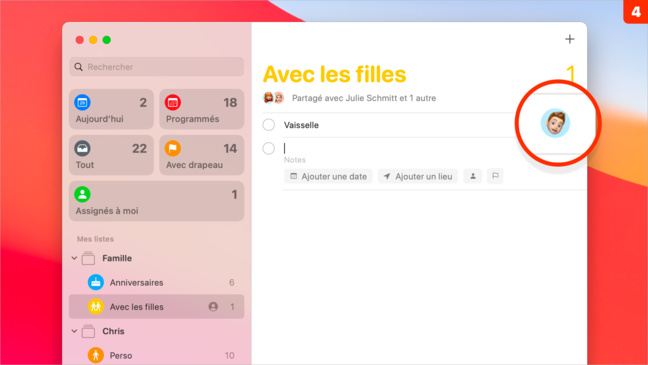
Task: Collapse the Chris group
Action: 74,331
